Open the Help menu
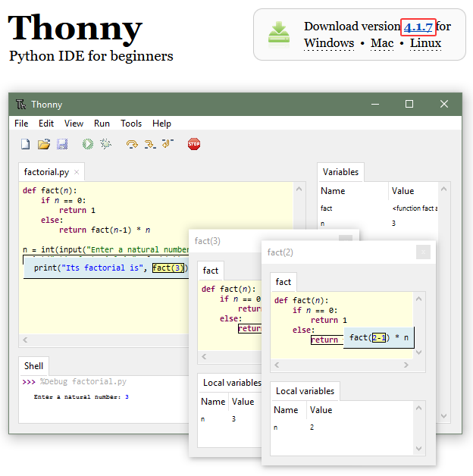The height and width of the screenshot is (476, 473). click(x=161, y=124)
